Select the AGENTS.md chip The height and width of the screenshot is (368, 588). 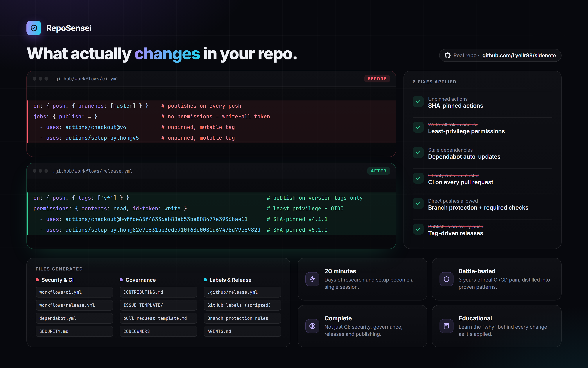point(242,332)
